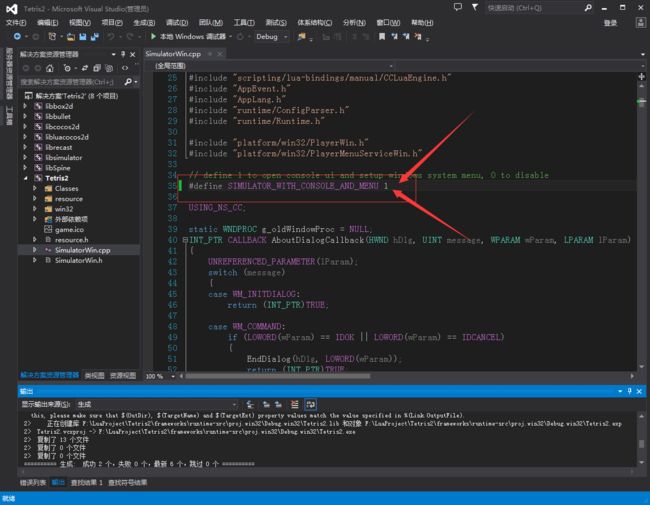Click the editor horizontal scrollbar thumb
The width and height of the screenshot is (650, 505).
pyautogui.click(x=278, y=376)
